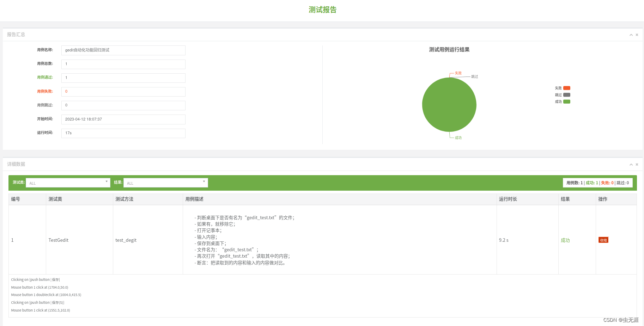Click log line 'Mouse button 1 doubleclick at'
Image resolution: width=644 pixels, height=326 pixels.
[x=46, y=295]
